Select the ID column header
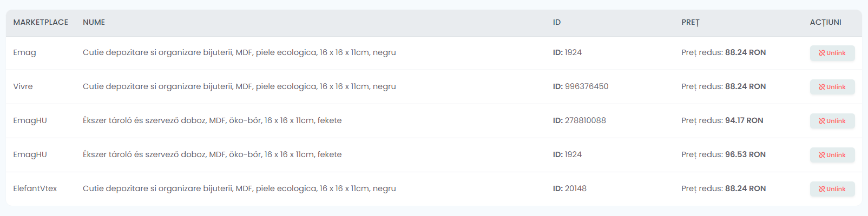 [556, 22]
